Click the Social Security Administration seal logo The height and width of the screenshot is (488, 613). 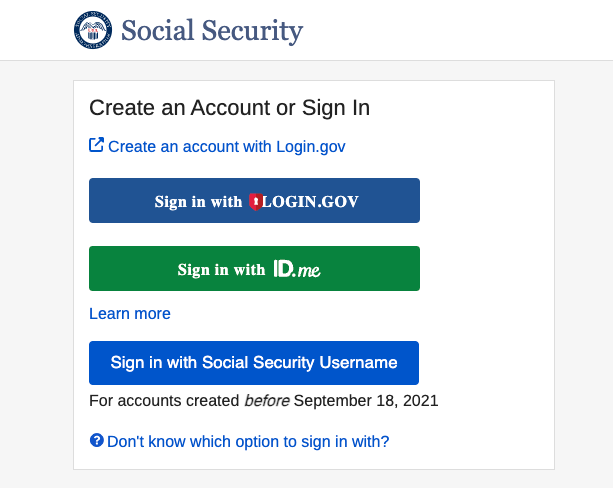[93, 30]
